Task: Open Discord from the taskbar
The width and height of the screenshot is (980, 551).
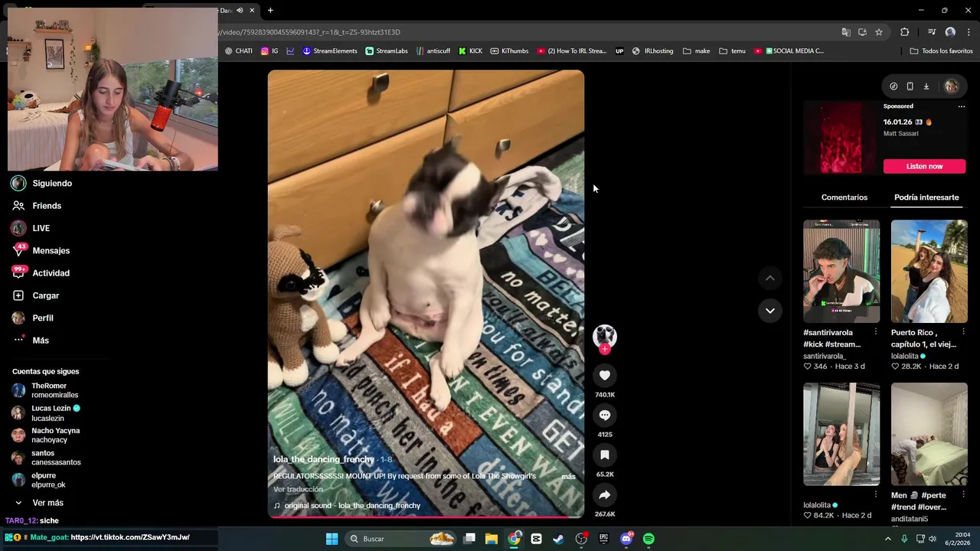Action: 626,539
